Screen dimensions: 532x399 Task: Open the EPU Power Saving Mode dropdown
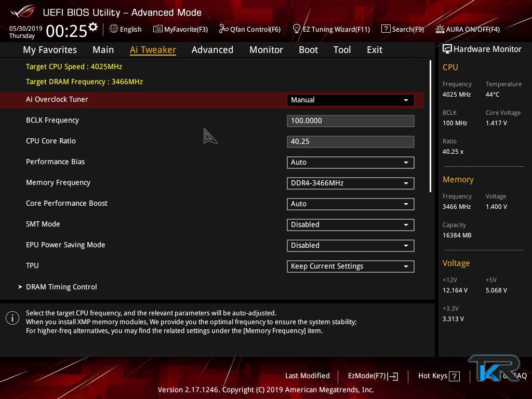click(x=351, y=246)
